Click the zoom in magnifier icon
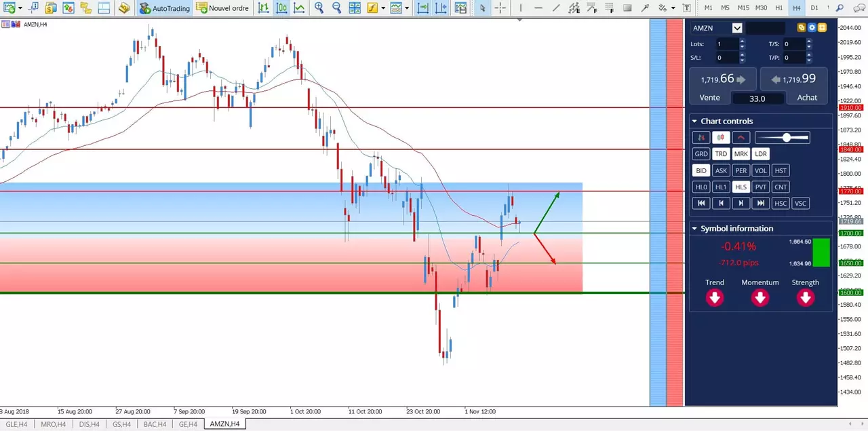Image resolution: width=868 pixels, height=431 pixels. pyautogui.click(x=319, y=8)
